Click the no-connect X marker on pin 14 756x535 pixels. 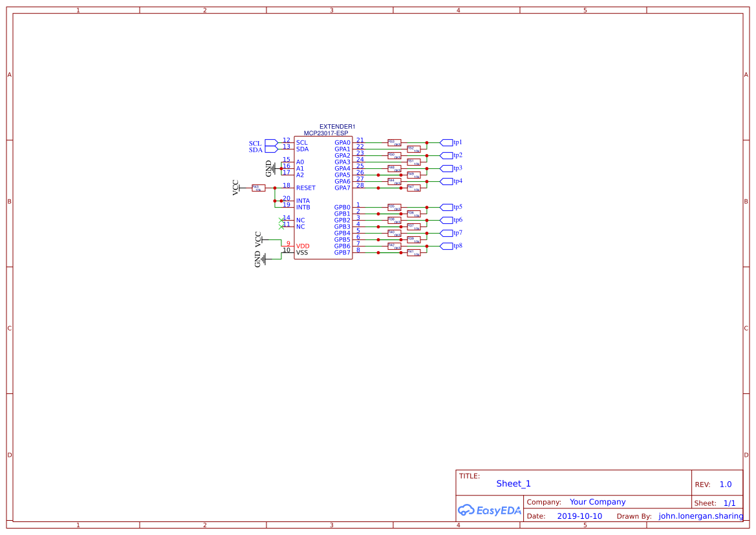tap(281, 221)
